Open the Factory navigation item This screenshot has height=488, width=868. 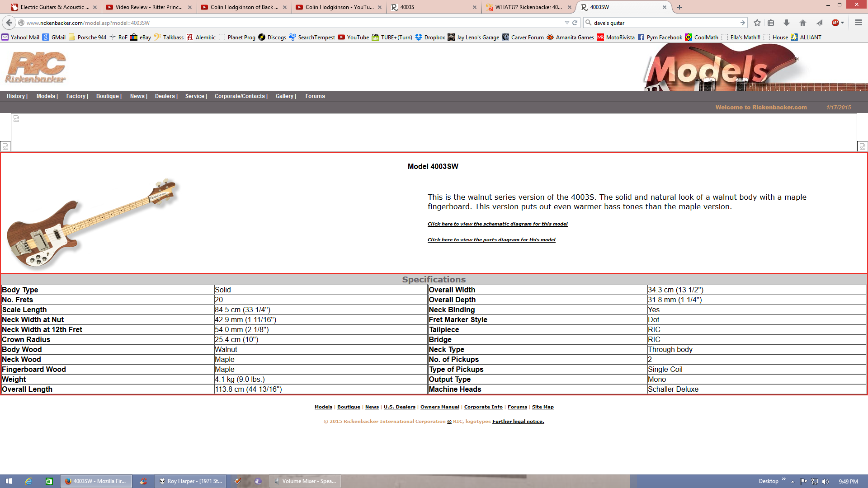76,96
